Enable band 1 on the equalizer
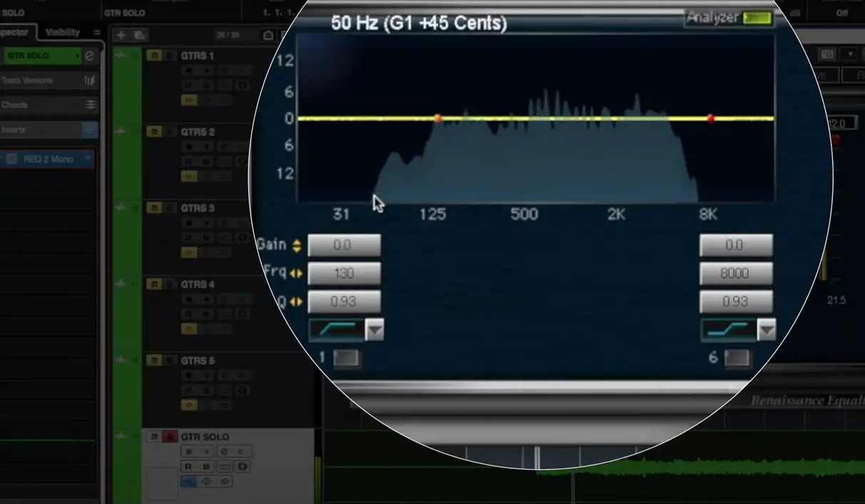 coord(346,358)
